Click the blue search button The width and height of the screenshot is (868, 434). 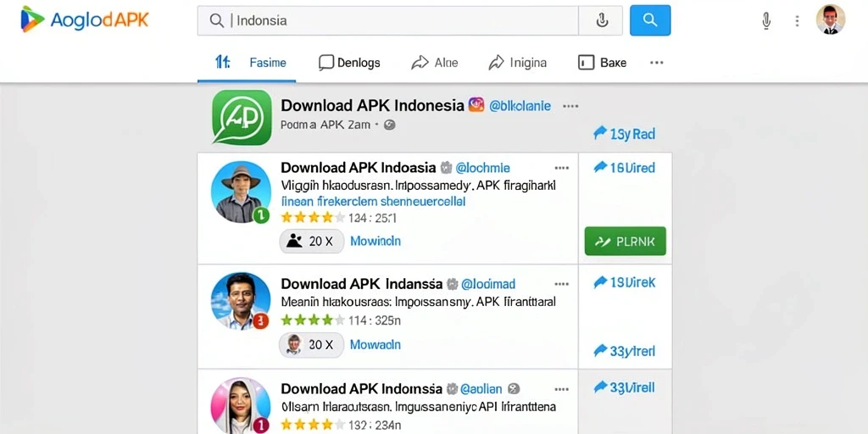coord(650,20)
